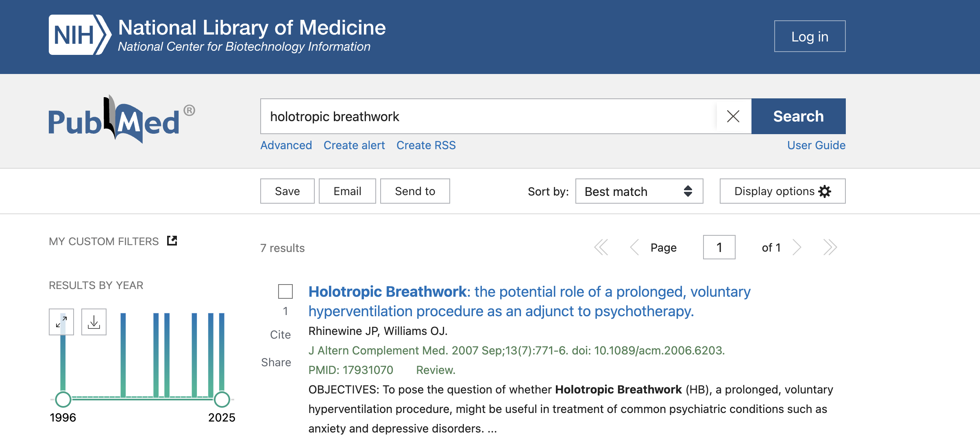Open the User Guide link
Image resolution: width=980 pixels, height=439 pixels.
[x=817, y=145]
